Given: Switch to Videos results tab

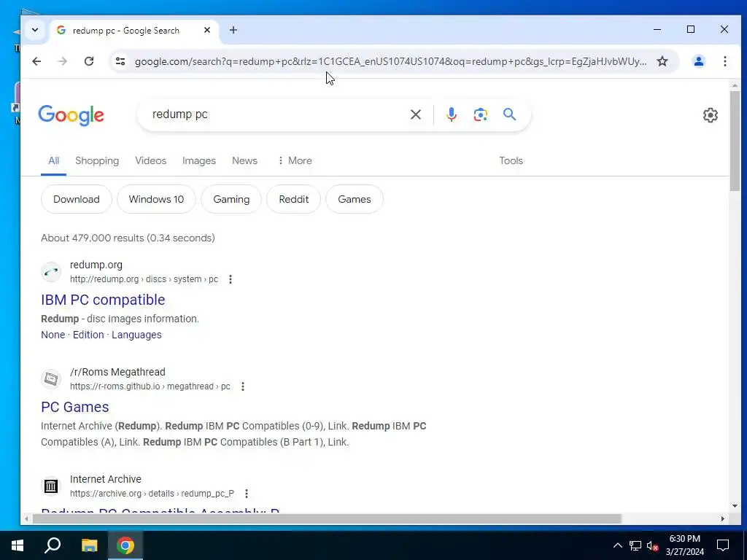Looking at the screenshot, I should coord(150,161).
